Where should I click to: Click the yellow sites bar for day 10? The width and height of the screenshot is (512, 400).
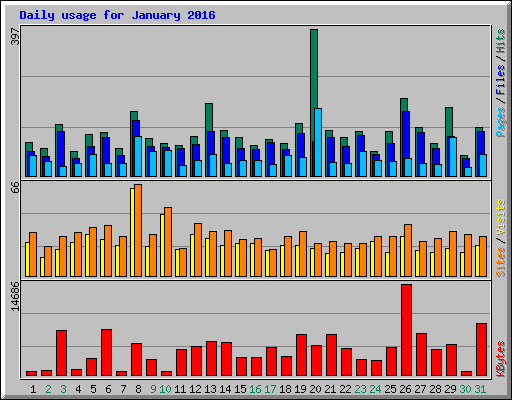(x=162, y=245)
